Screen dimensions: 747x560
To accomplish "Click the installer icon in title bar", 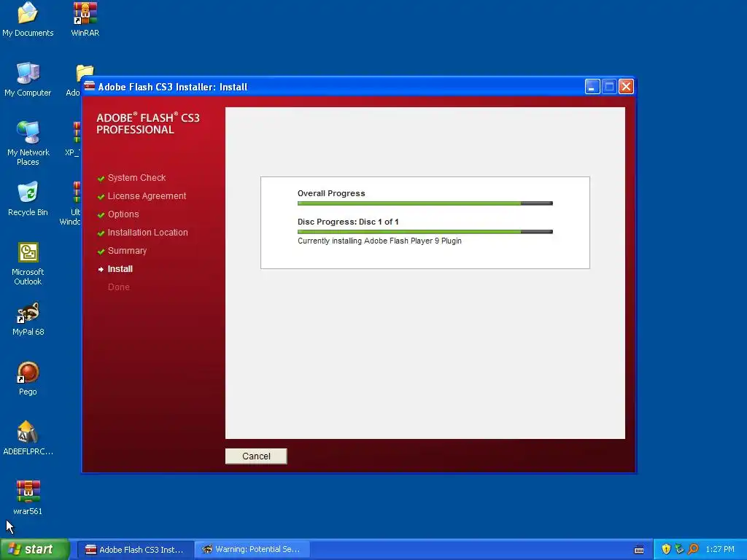I will click(x=90, y=86).
